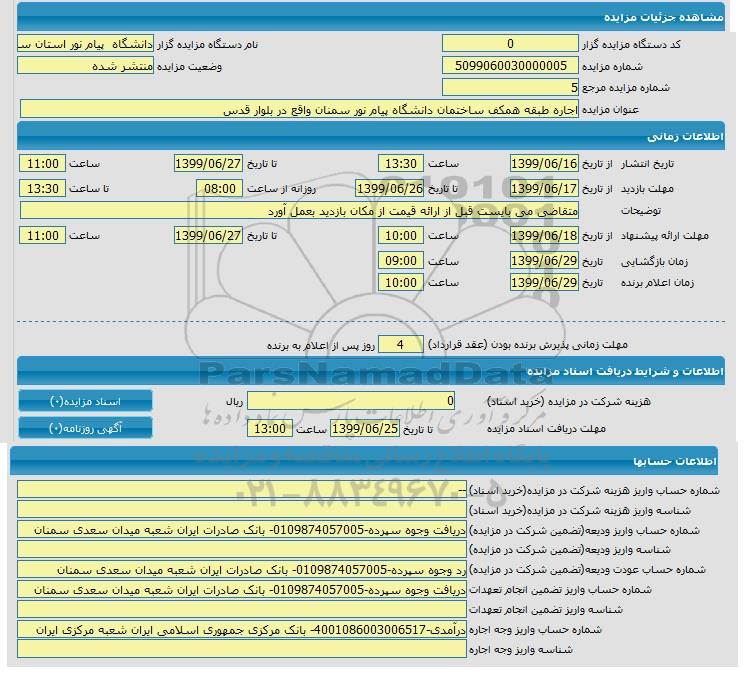This screenshot has height=680, width=751.
Task: Click the مهلت بازدید label
Action: click(x=648, y=189)
